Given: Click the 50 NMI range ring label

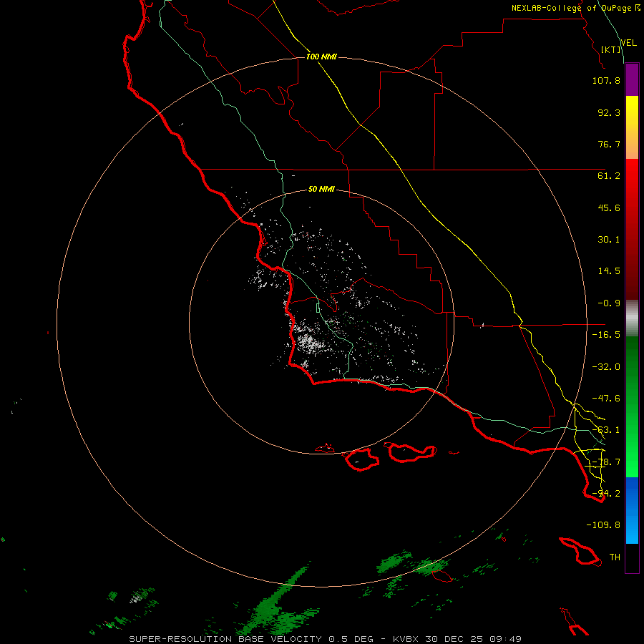Looking at the screenshot, I should click(321, 189).
